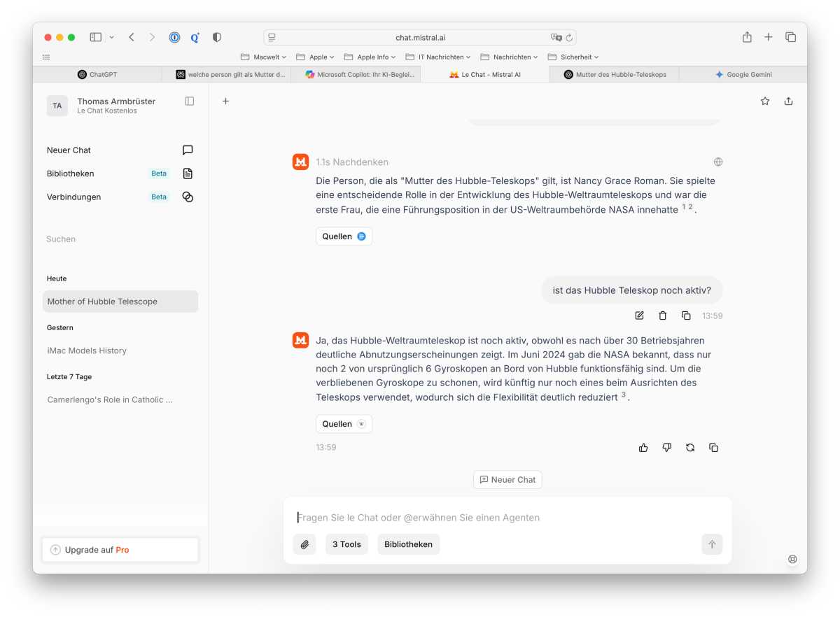The height and width of the screenshot is (617, 840).
Task: Click the thumbs up icon on the response
Action: [643, 448]
